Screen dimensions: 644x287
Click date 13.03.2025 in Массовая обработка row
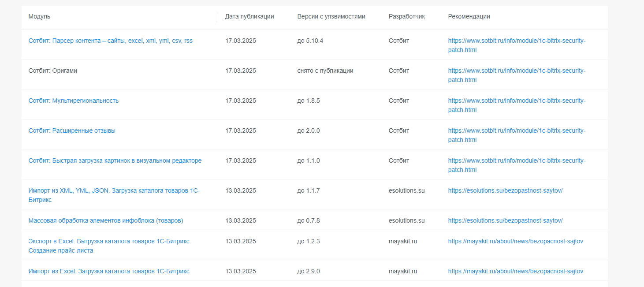241,220
